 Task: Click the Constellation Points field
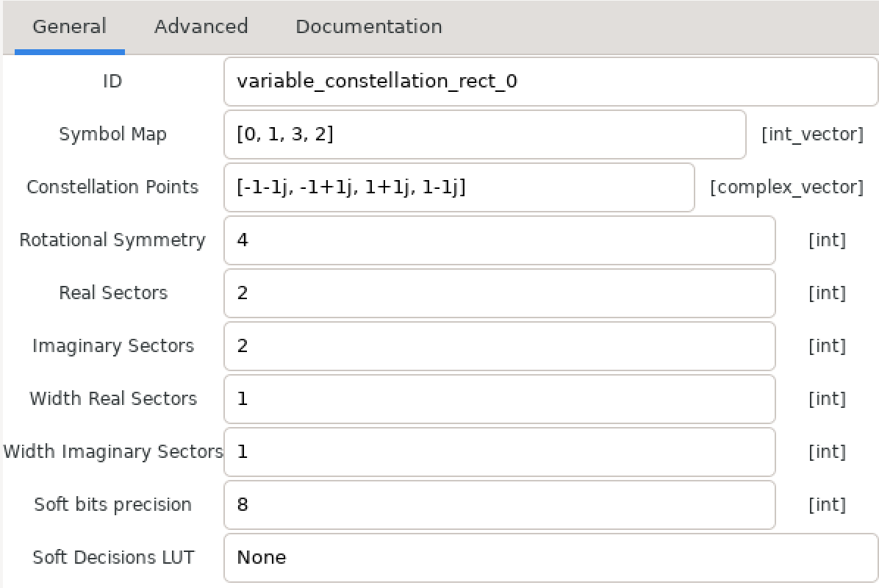(x=459, y=187)
